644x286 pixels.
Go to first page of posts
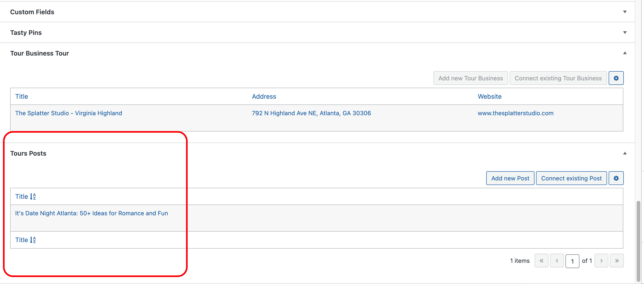(541, 261)
